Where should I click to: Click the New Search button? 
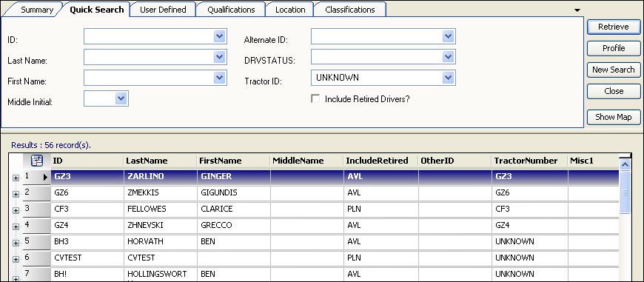click(x=614, y=70)
